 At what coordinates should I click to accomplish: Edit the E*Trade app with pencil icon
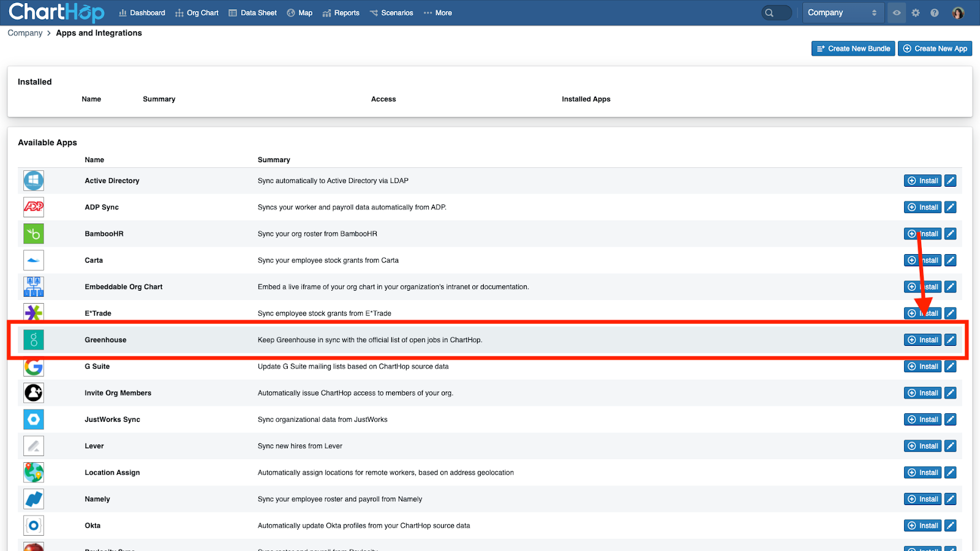[x=951, y=313]
